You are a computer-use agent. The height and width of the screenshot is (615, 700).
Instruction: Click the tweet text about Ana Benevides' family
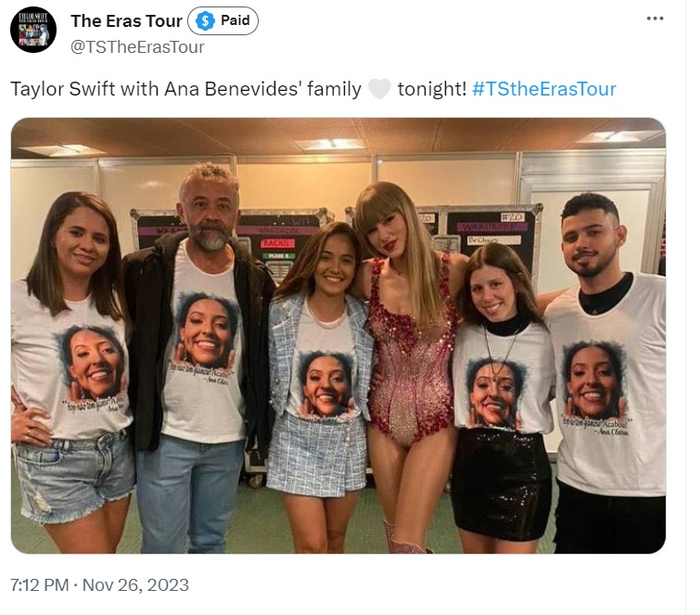tap(185, 89)
